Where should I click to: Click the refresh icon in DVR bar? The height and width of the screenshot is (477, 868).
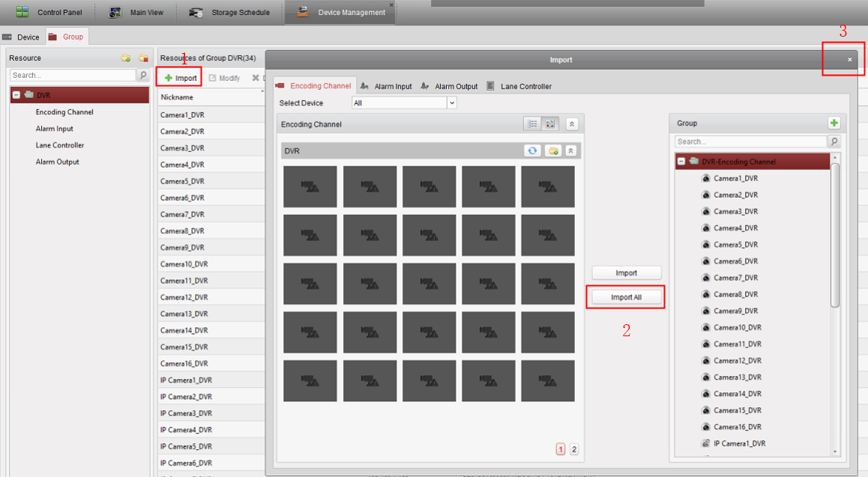click(x=532, y=151)
